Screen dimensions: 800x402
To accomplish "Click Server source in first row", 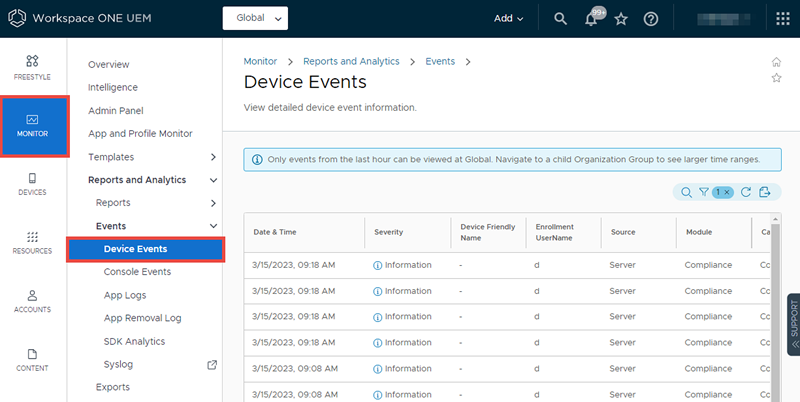I will click(x=622, y=265).
